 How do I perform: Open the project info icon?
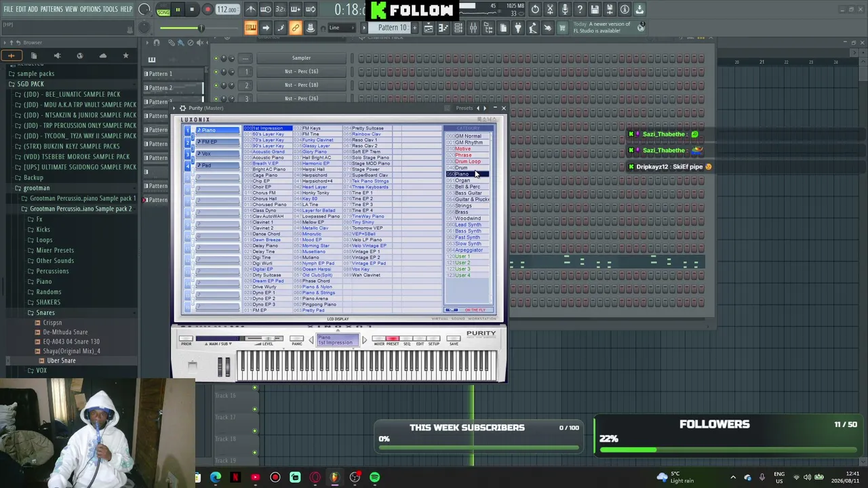pyautogui.click(x=625, y=9)
